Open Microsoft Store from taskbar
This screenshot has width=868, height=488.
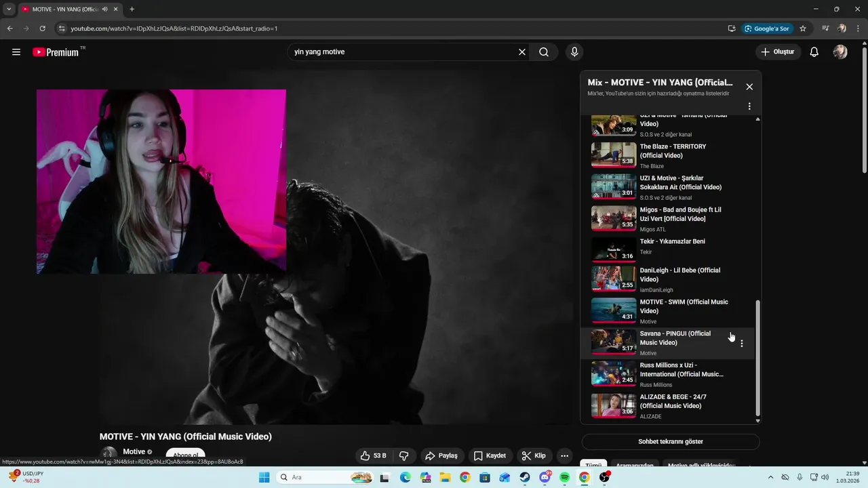click(x=485, y=477)
